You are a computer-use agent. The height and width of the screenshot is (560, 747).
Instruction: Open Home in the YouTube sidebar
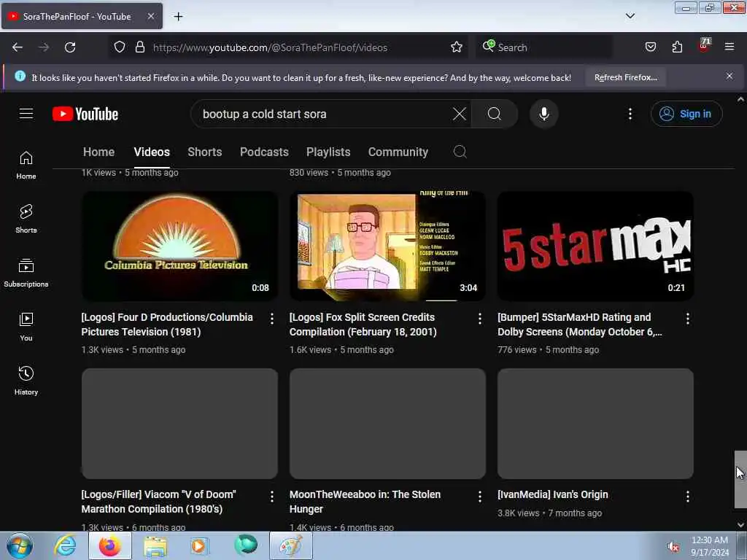pos(26,165)
